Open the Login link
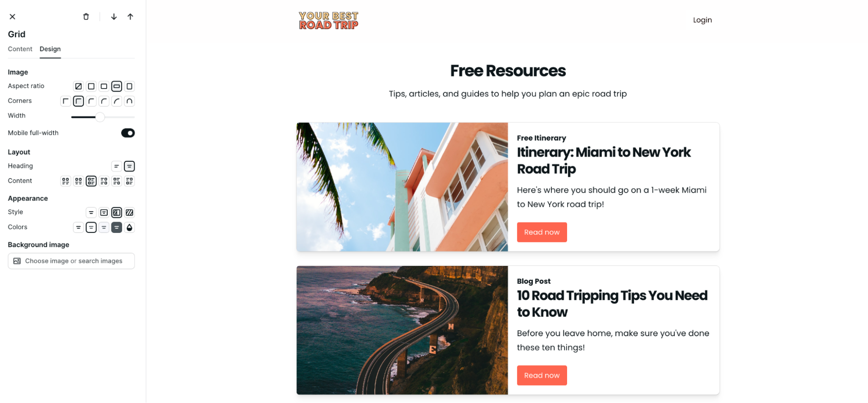This screenshot has height=403, width=868. [x=702, y=20]
